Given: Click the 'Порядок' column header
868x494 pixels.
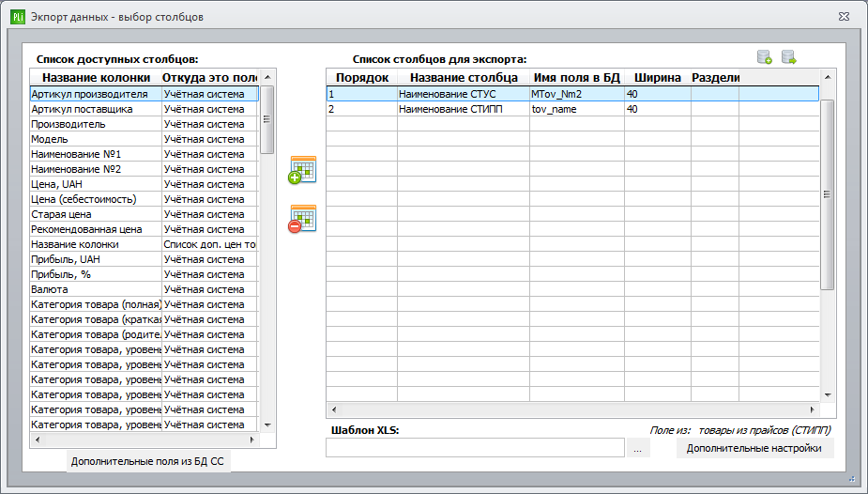Looking at the screenshot, I should (x=362, y=78).
